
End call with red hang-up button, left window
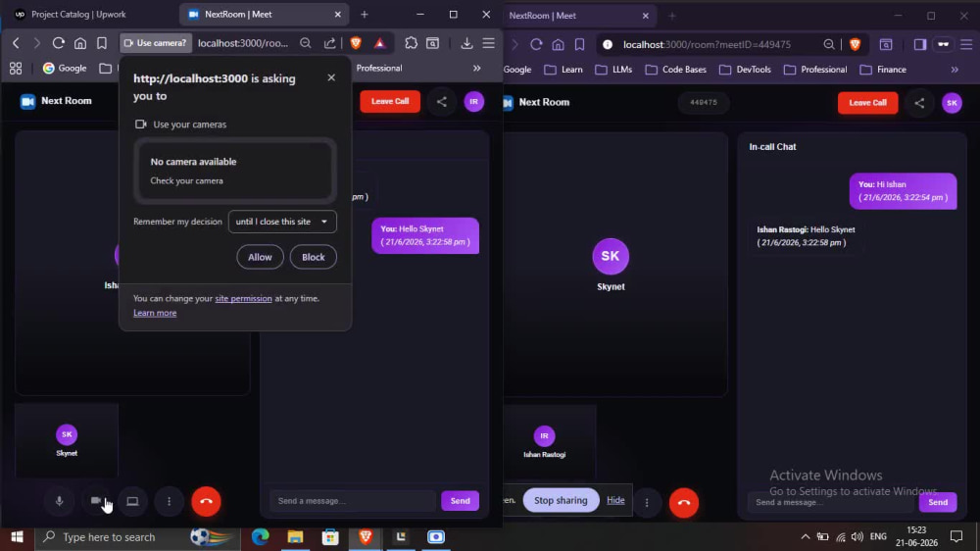206,501
